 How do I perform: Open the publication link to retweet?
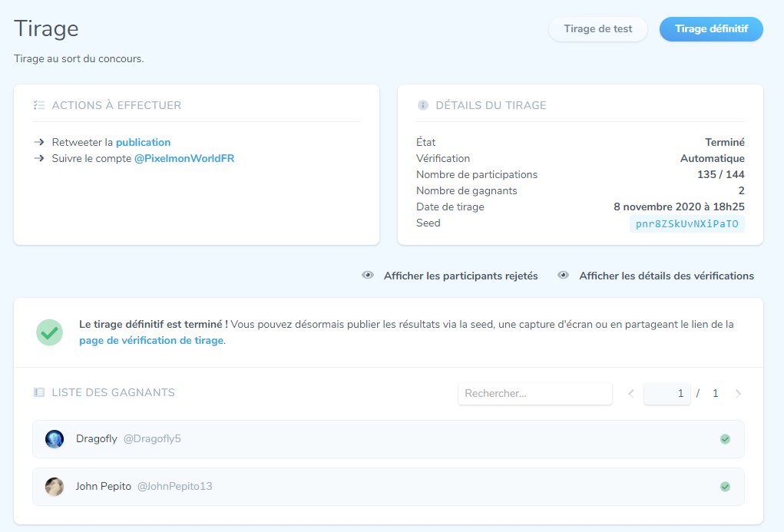click(143, 142)
